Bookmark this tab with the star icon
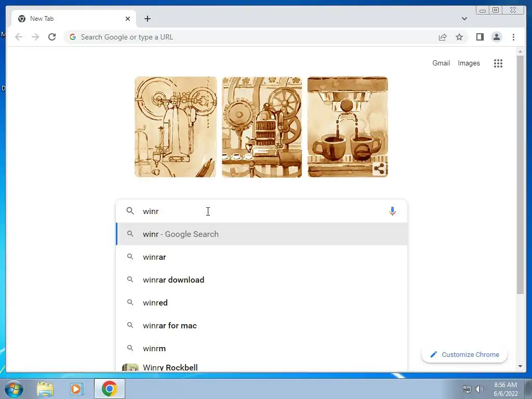The width and height of the screenshot is (532, 399). pos(459,37)
